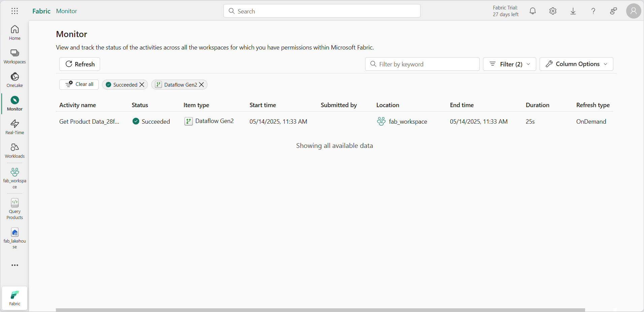Open Query Products item in sidebar
644x312 pixels.
click(x=14, y=209)
